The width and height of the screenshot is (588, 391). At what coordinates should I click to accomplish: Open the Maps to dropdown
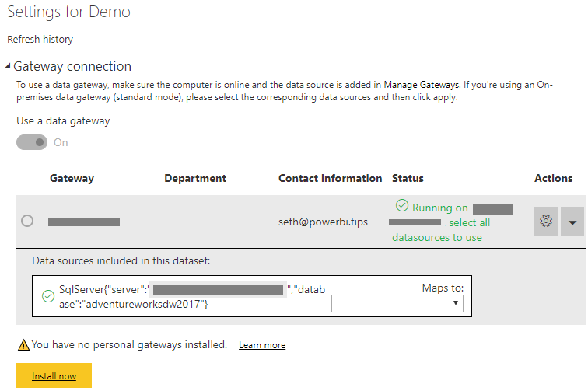click(x=397, y=303)
